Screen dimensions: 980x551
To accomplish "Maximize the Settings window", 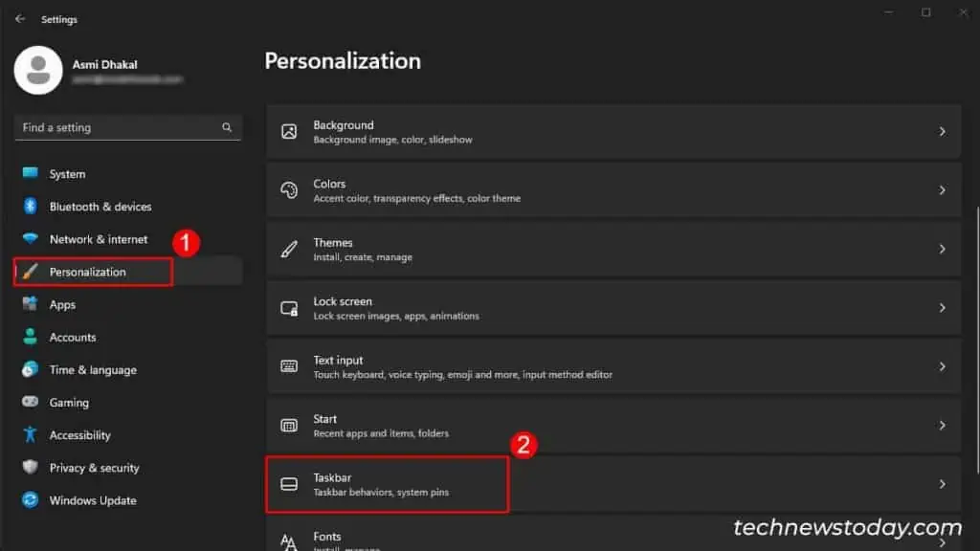I will pyautogui.click(x=925, y=12).
